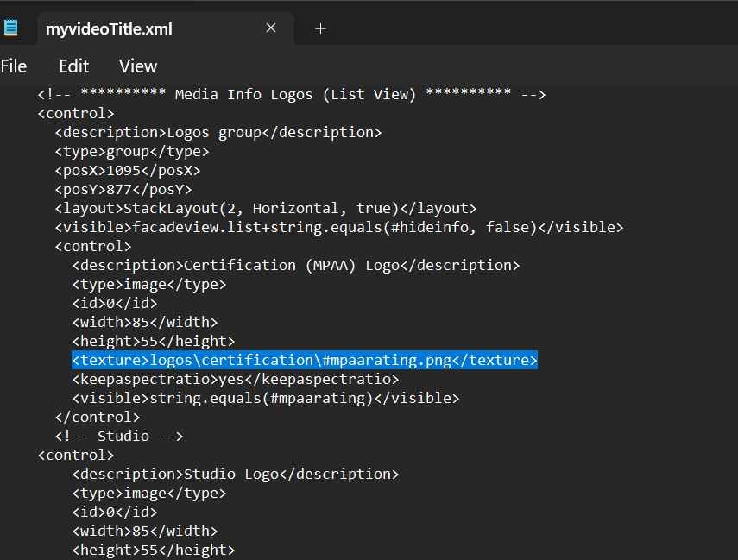
Task: Click the posY 877 line
Action: point(123,189)
